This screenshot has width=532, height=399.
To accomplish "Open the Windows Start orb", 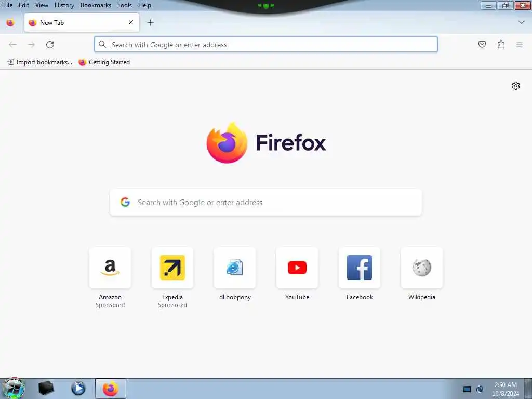I will (x=13, y=388).
